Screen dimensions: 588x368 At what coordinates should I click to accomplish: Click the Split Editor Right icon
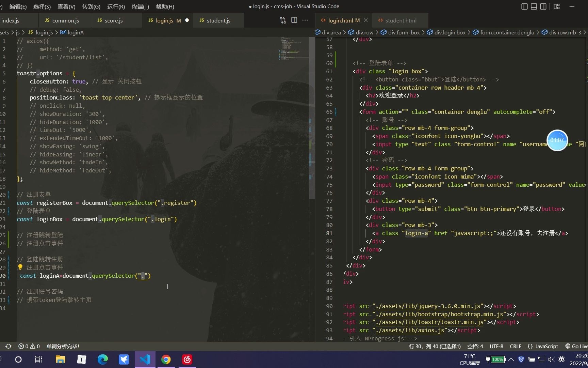[294, 20]
